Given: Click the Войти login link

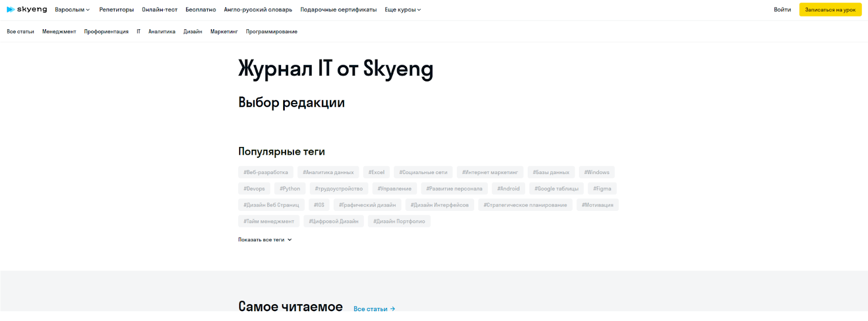Looking at the screenshot, I should [x=782, y=10].
